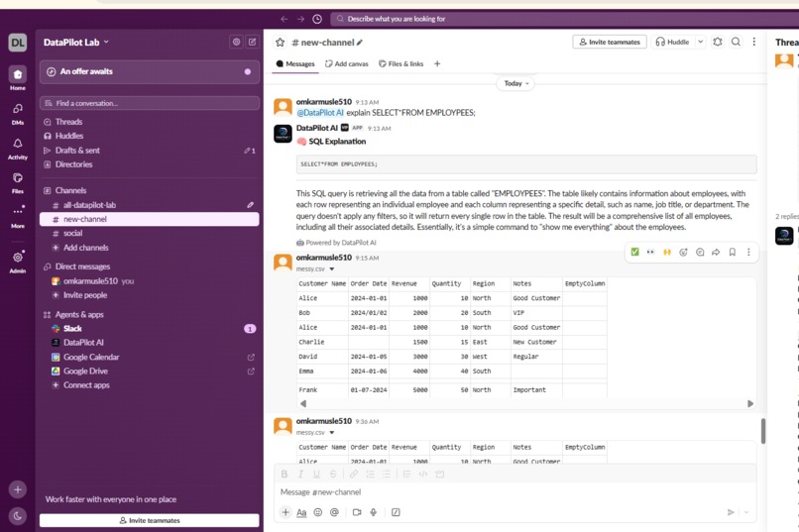Screen dimensions: 799x532
Task: Add a new tab with plus
Action: tap(437, 63)
